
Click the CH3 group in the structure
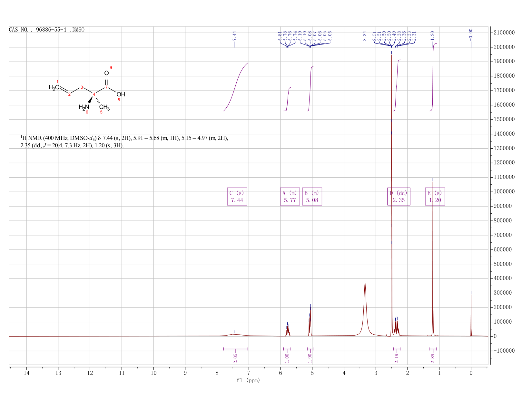(104, 107)
